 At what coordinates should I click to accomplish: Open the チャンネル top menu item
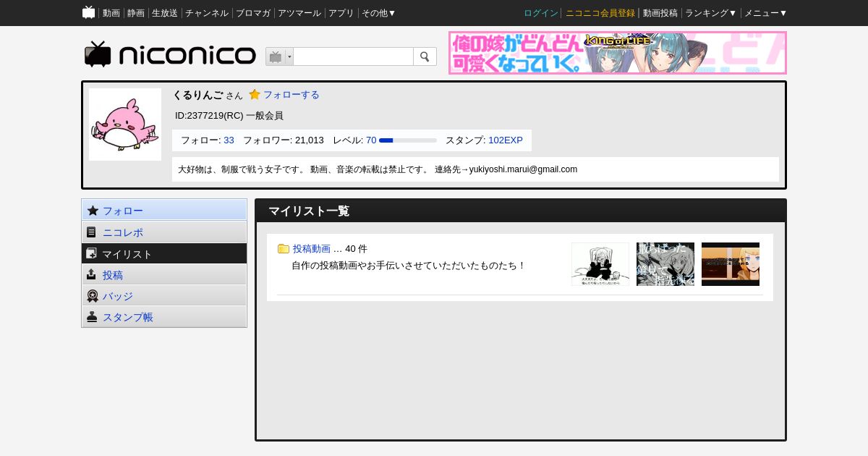[207, 13]
